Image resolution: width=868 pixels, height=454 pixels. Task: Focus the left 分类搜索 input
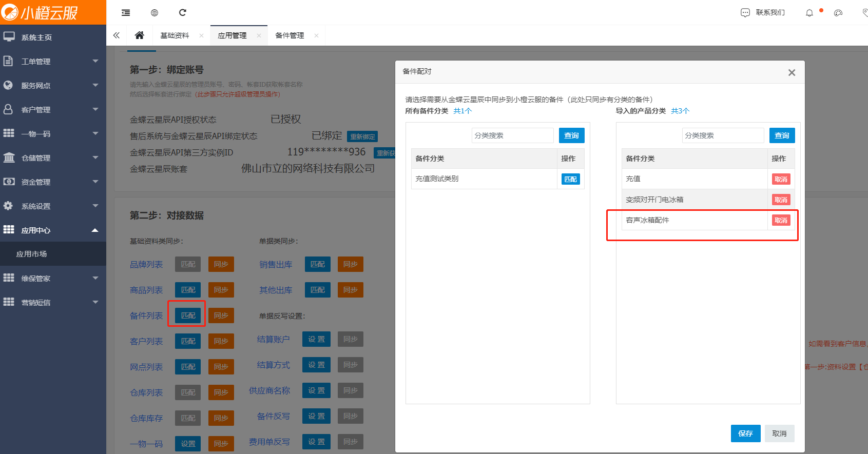pos(512,135)
